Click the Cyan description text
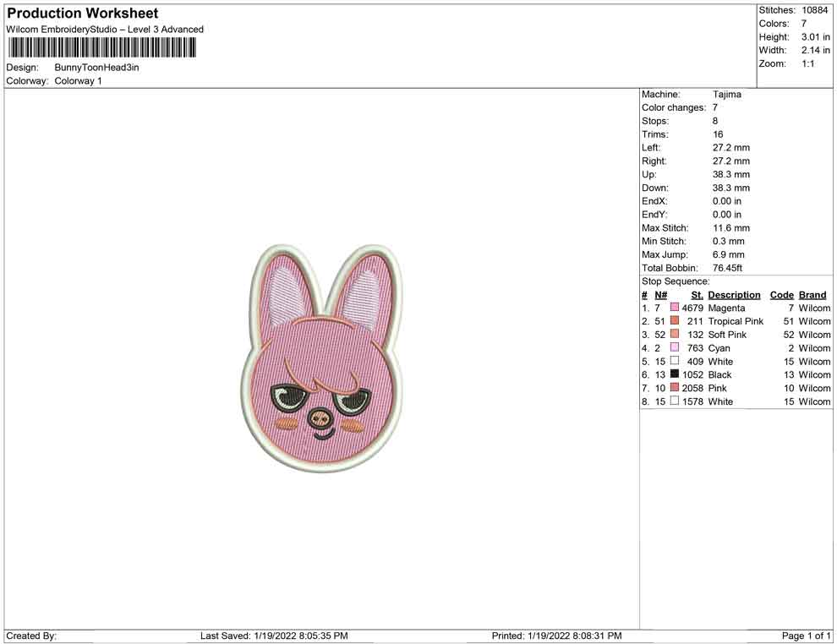Viewport: 837px width, 644px height. (x=719, y=348)
